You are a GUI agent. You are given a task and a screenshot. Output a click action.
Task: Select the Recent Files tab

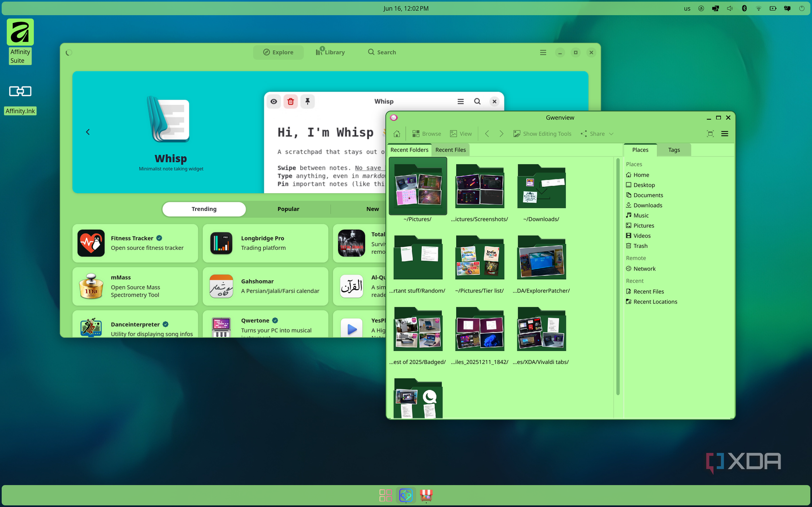click(450, 150)
